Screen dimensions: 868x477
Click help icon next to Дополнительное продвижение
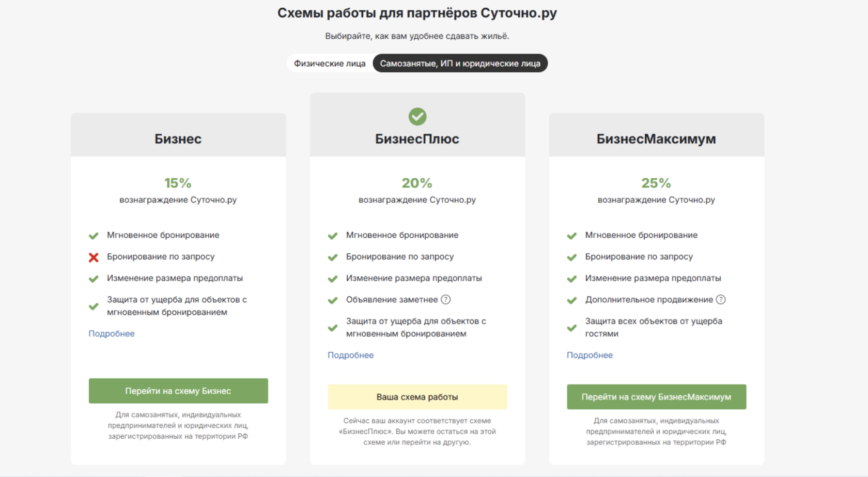(x=721, y=300)
